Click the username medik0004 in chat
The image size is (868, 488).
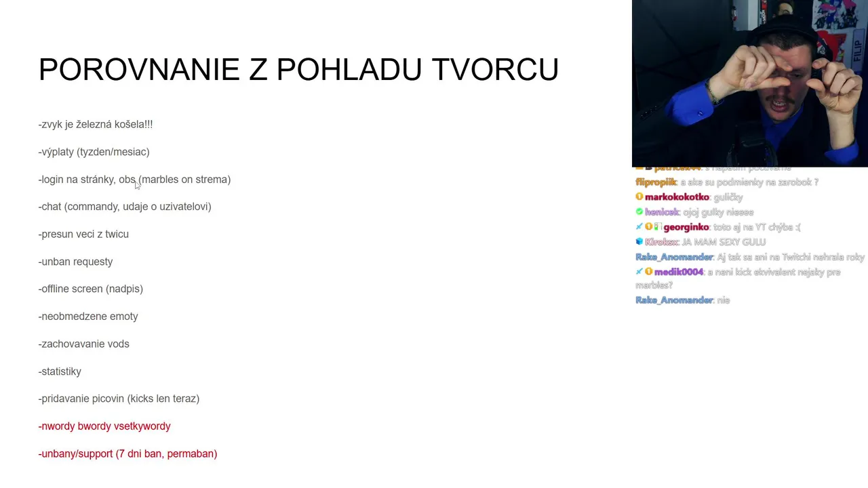coord(679,271)
